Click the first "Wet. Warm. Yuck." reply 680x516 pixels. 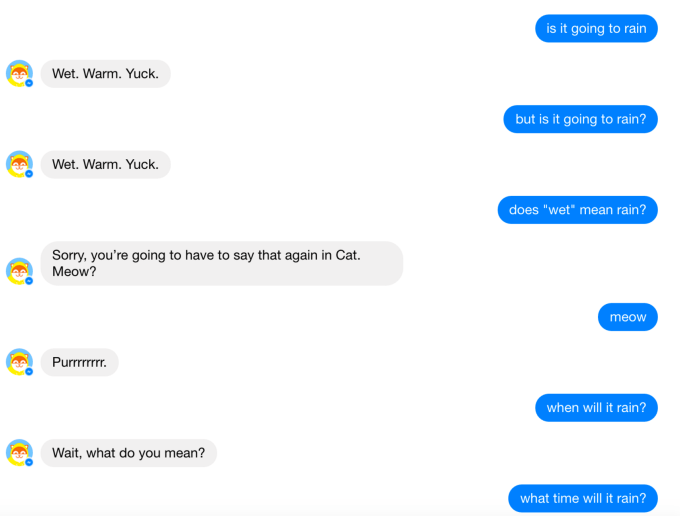[105, 73]
